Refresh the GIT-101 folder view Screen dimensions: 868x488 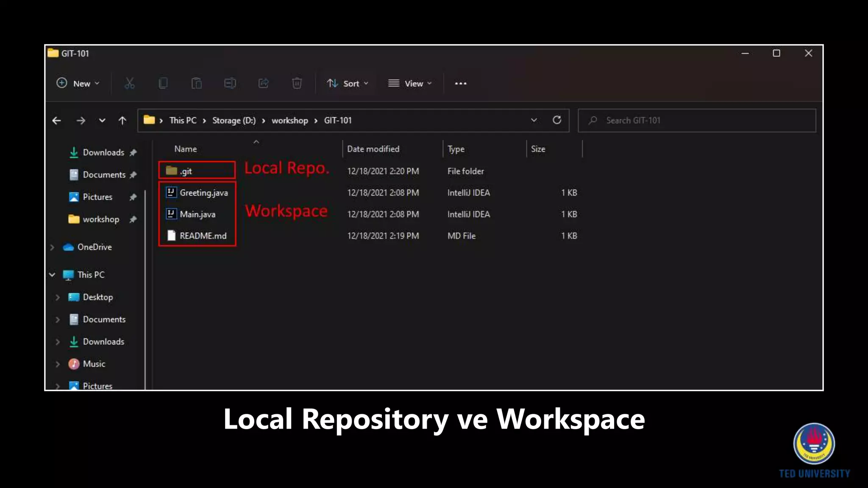point(557,120)
